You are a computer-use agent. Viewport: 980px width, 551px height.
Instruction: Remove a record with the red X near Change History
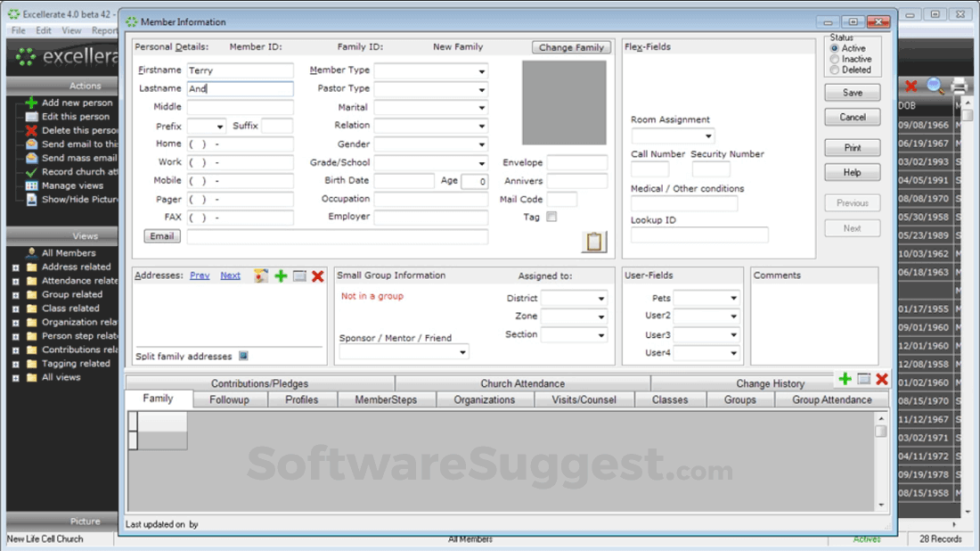coord(881,379)
